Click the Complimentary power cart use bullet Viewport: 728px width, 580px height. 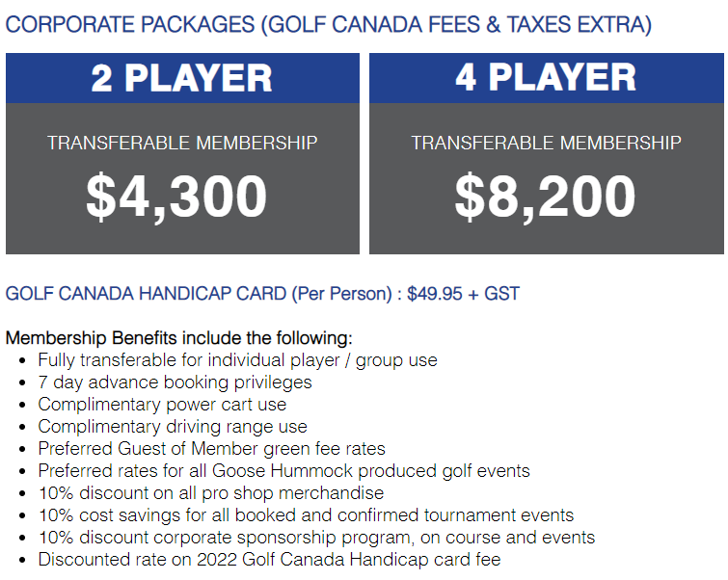(x=162, y=404)
